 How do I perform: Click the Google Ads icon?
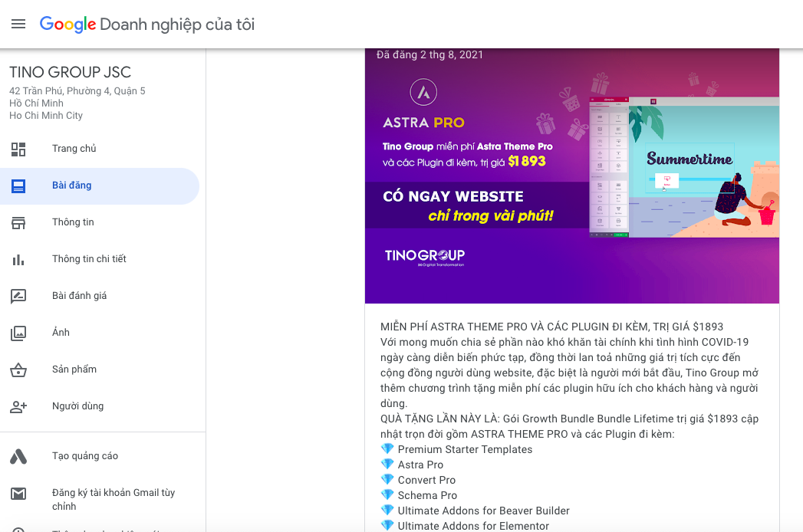(18, 456)
